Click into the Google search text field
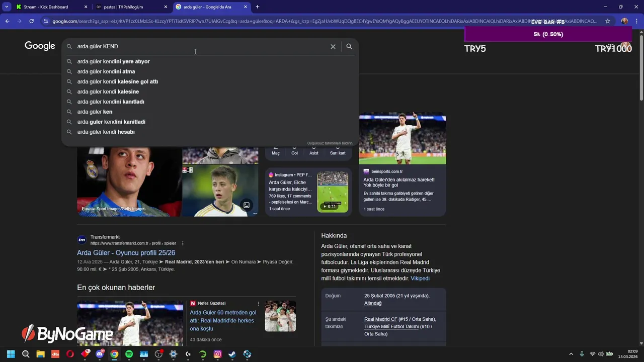The image size is (644, 362). pyautogui.click(x=201, y=46)
